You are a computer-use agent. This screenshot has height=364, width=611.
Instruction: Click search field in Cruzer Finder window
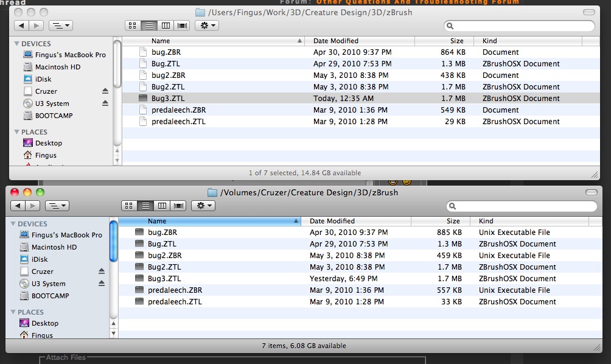522,206
